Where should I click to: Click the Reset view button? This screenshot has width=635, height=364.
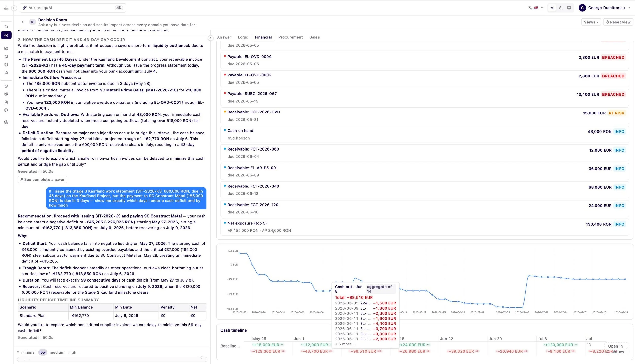coord(618,22)
